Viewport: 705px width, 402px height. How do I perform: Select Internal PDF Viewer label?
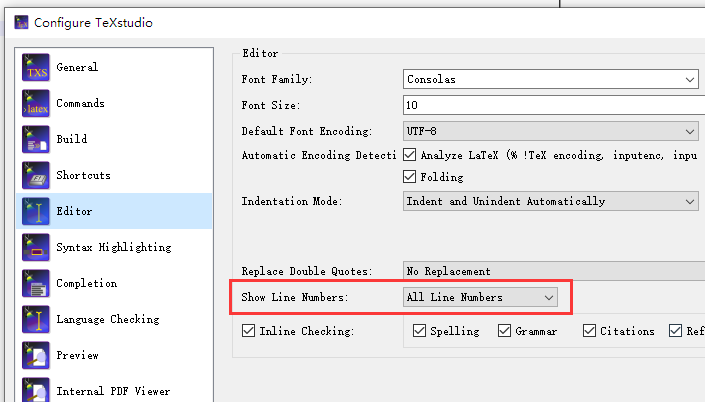(113, 391)
